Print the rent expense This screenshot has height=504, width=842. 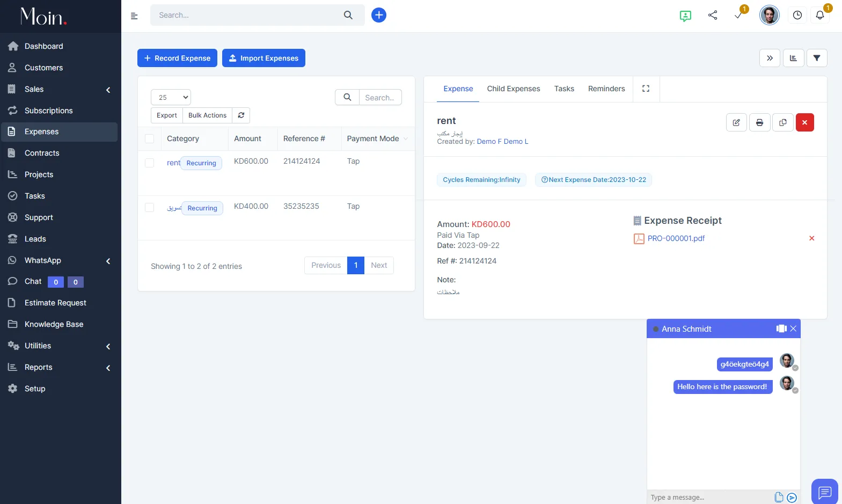coord(760,122)
